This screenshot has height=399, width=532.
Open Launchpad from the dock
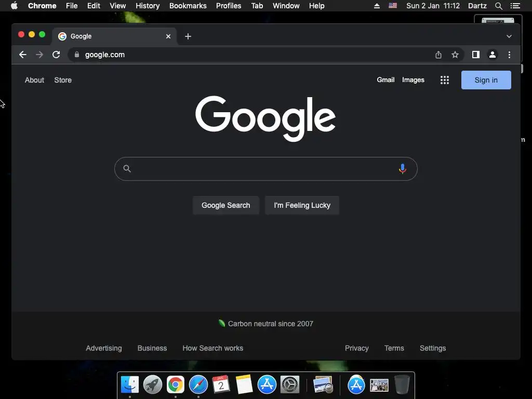(153, 385)
